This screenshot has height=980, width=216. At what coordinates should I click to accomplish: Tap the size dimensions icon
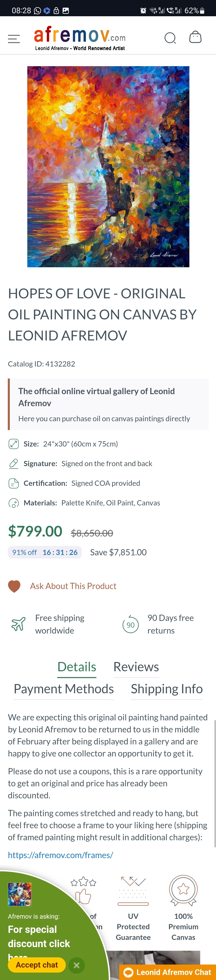tap(14, 444)
